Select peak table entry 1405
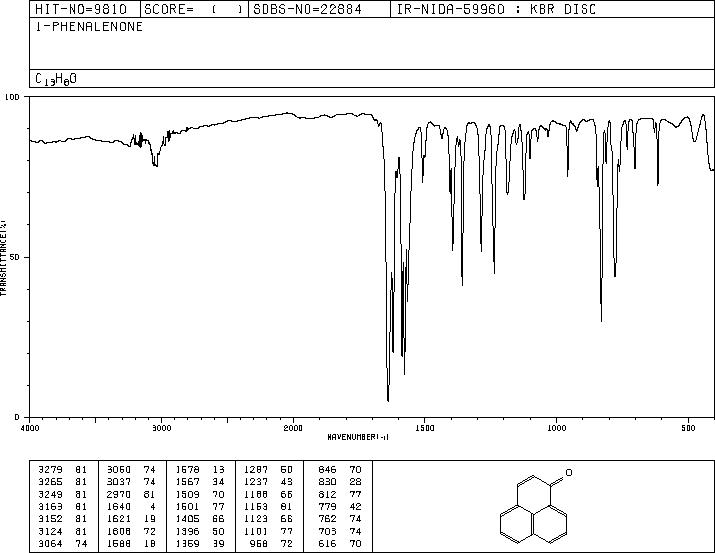The height and width of the screenshot is (553, 715). click(x=187, y=519)
